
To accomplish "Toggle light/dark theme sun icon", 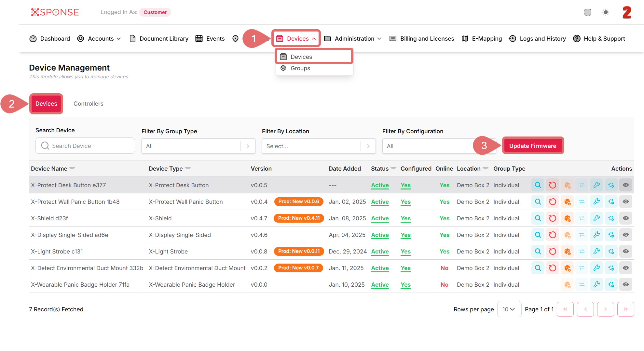I will tap(606, 12).
